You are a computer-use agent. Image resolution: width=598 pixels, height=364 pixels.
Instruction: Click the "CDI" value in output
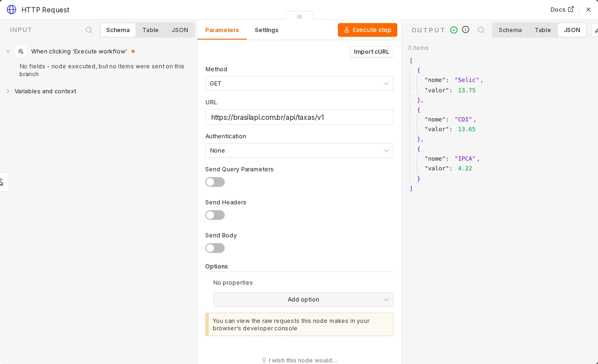point(463,119)
